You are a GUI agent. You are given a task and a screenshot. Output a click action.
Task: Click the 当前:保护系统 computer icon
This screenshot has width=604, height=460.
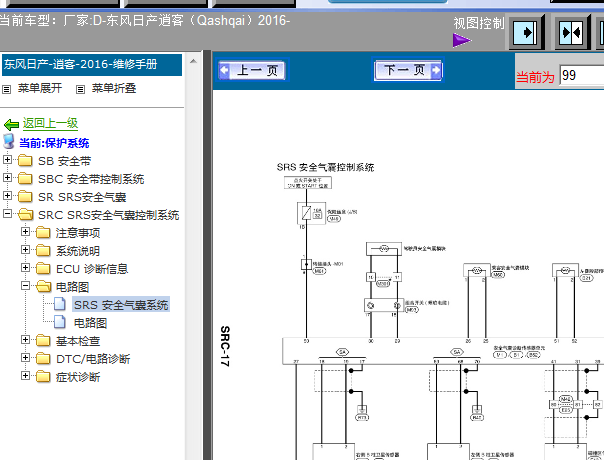[9, 141]
